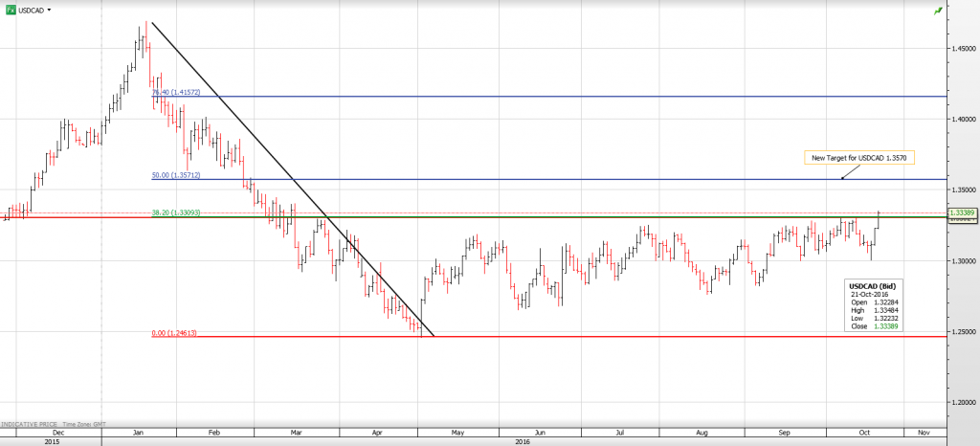This screenshot has width=980, height=446.
Task: Click the Close value 1.33389 in data box
Action: pos(885,327)
